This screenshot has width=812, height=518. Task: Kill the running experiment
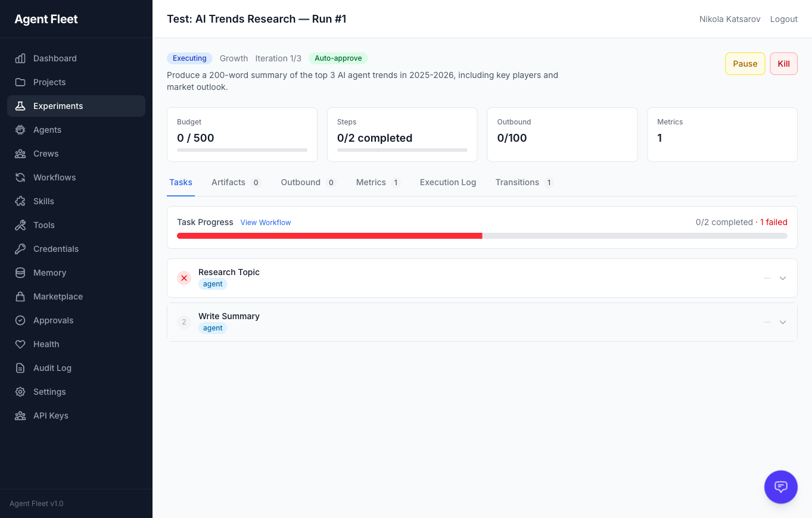click(x=784, y=64)
